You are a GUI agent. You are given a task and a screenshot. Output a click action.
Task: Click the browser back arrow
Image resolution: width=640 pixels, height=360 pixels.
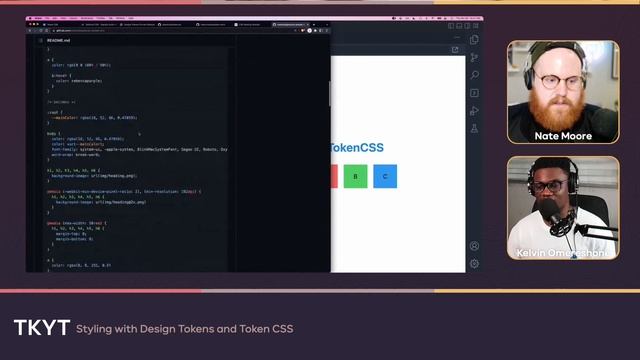point(30,31)
